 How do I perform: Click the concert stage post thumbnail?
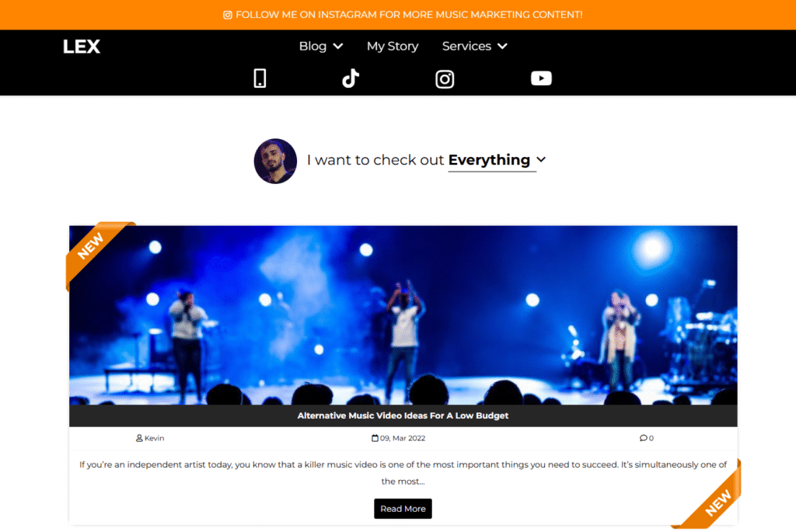pos(403,315)
